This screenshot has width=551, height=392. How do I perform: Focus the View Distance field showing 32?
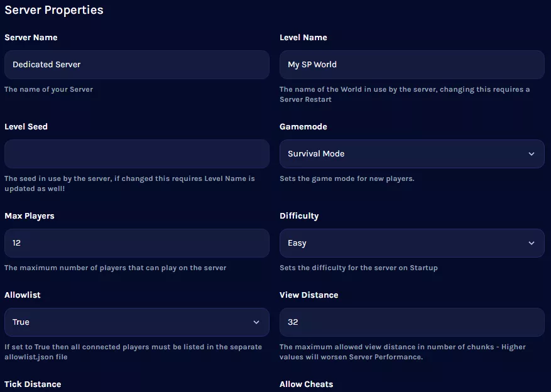412,322
